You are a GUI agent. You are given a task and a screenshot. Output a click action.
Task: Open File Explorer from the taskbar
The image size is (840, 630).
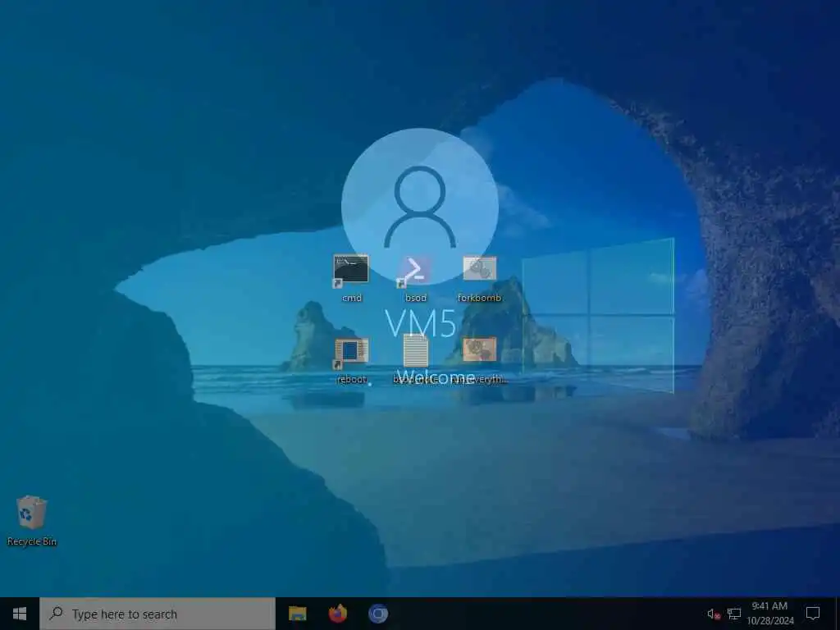pyautogui.click(x=297, y=614)
